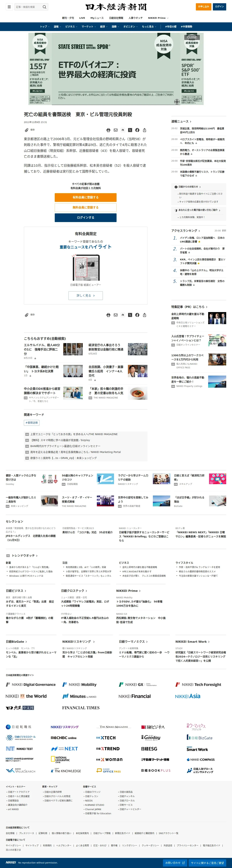Click サイトに関するご意見ご要望 footer button
232x868 pixels.
point(207,863)
